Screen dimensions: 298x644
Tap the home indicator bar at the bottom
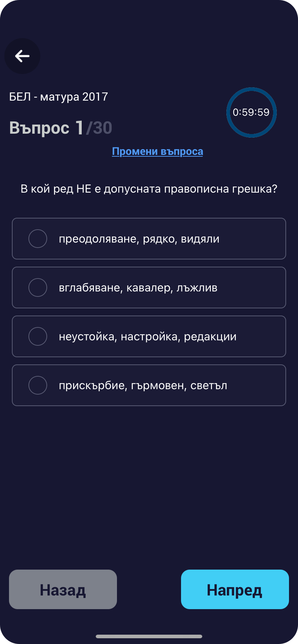point(149,636)
